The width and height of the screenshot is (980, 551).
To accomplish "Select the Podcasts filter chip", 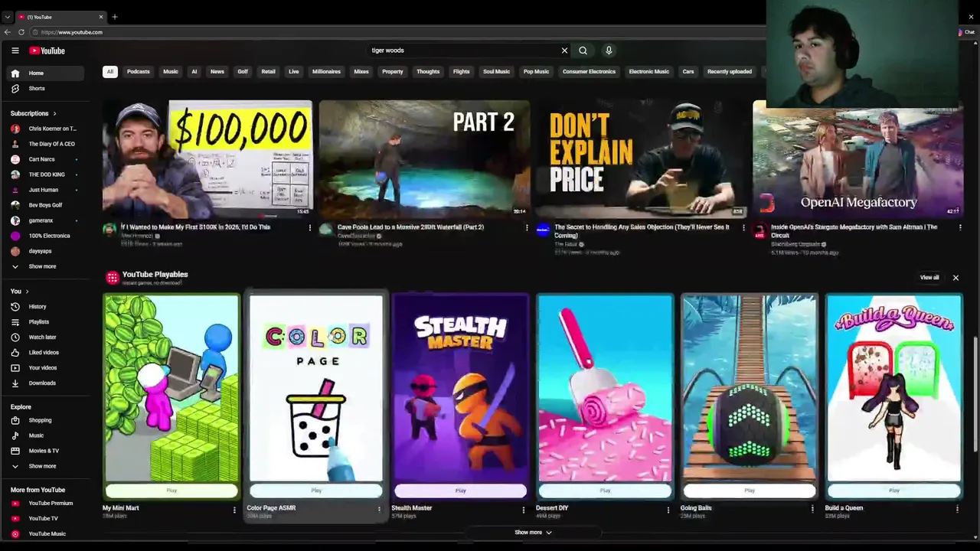I will coord(139,72).
